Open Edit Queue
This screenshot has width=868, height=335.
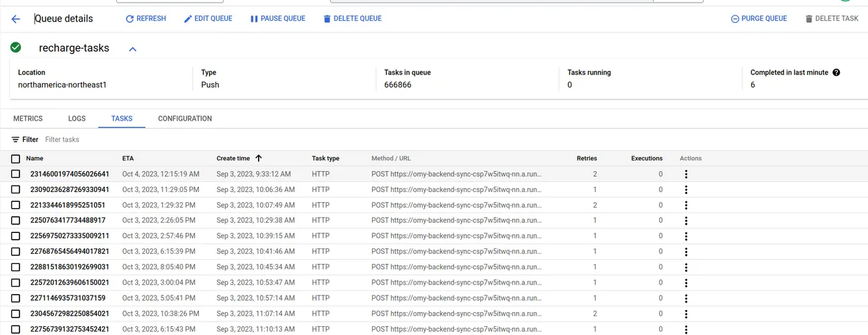tap(208, 19)
